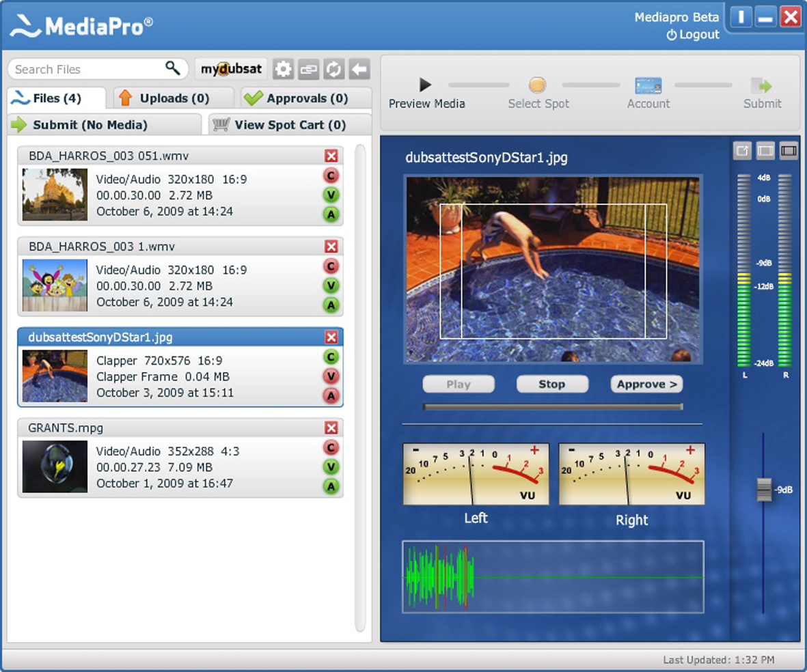Delete BDA_HARROS_003 1.wmv with red X
Viewport: 807px width, 672px height.
pyautogui.click(x=331, y=247)
